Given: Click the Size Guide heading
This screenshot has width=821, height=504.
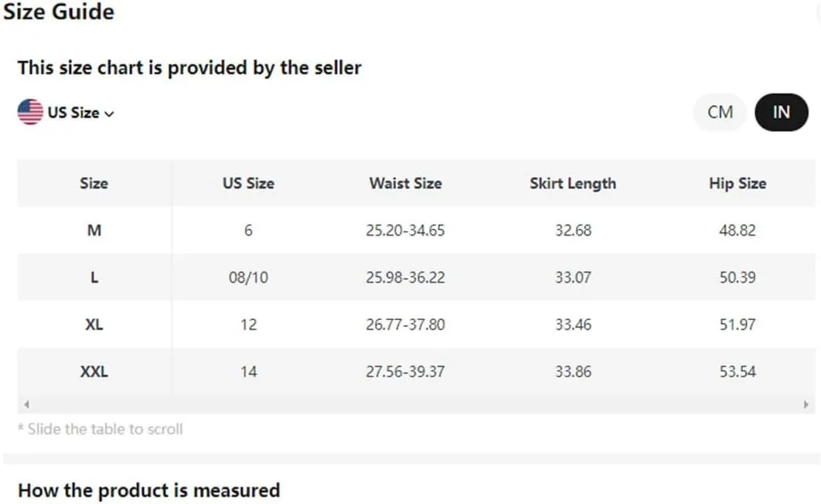Looking at the screenshot, I should [59, 12].
